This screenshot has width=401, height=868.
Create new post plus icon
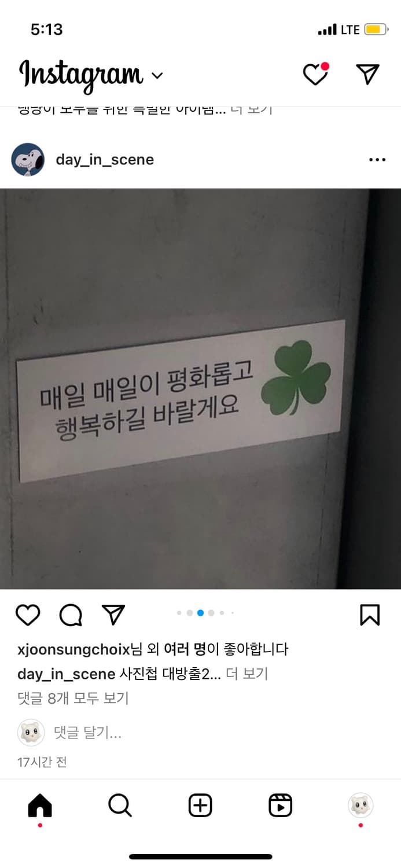(x=200, y=806)
